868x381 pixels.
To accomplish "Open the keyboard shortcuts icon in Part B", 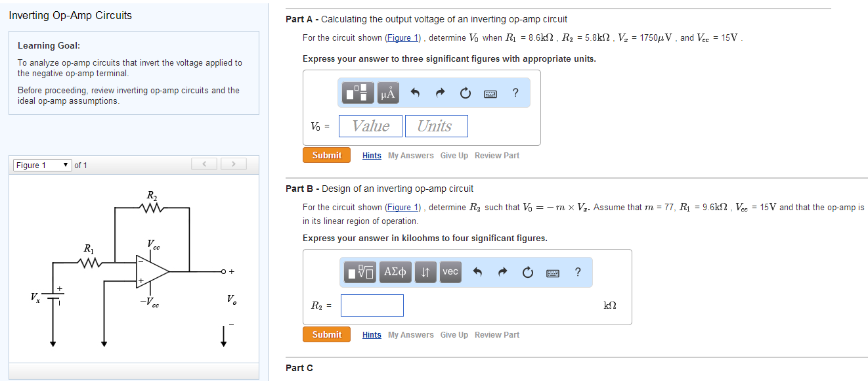I will (x=552, y=272).
